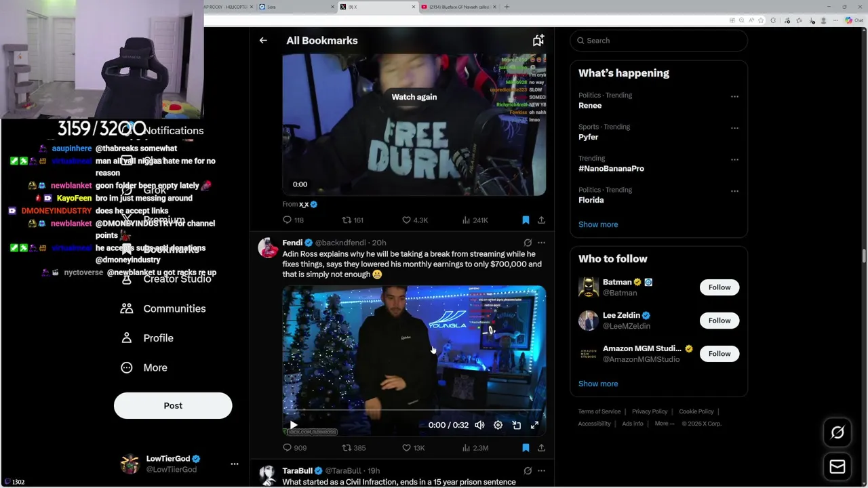Open account menu dots beside LowTierGod
868x488 pixels.
pyautogui.click(x=235, y=464)
